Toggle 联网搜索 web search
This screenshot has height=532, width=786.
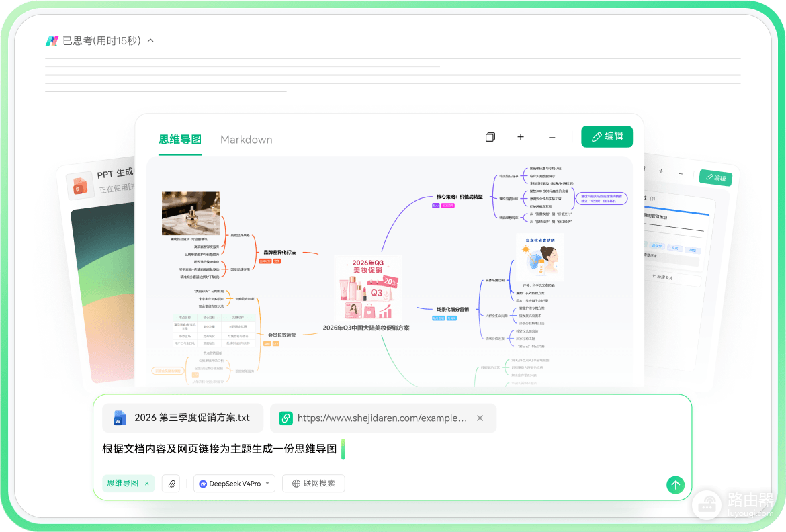coord(313,484)
